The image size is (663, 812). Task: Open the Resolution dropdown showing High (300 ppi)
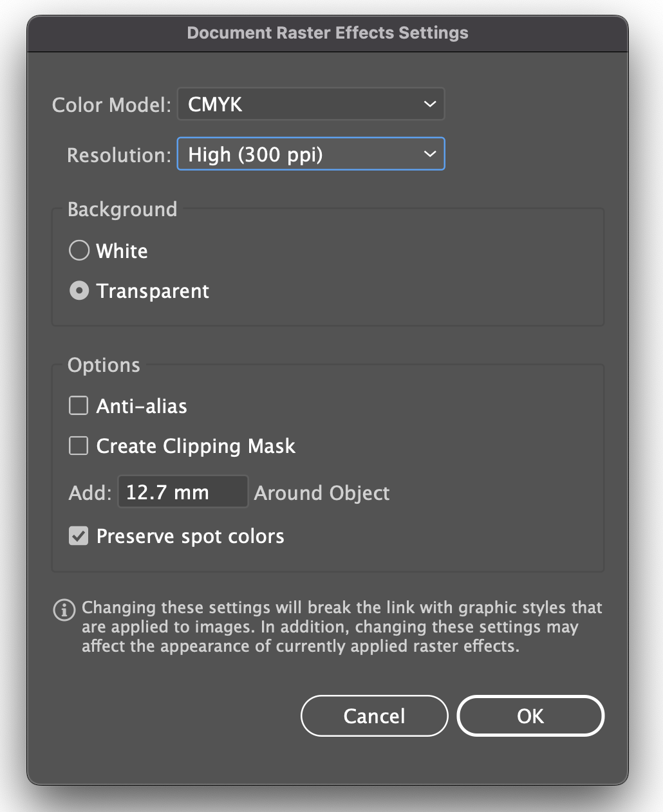(x=311, y=154)
